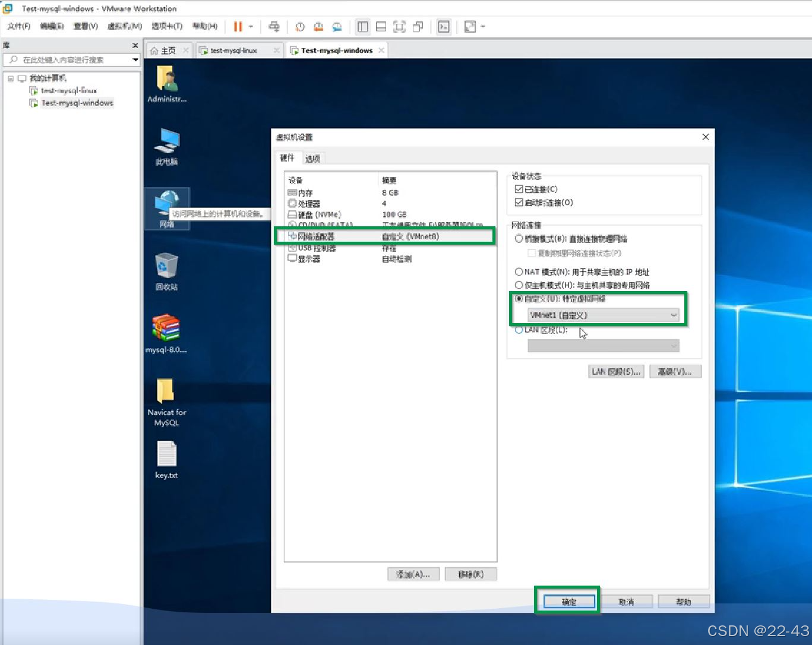Pause the virtual machine with the pause icon
812x645 pixels.
[x=238, y=27]
